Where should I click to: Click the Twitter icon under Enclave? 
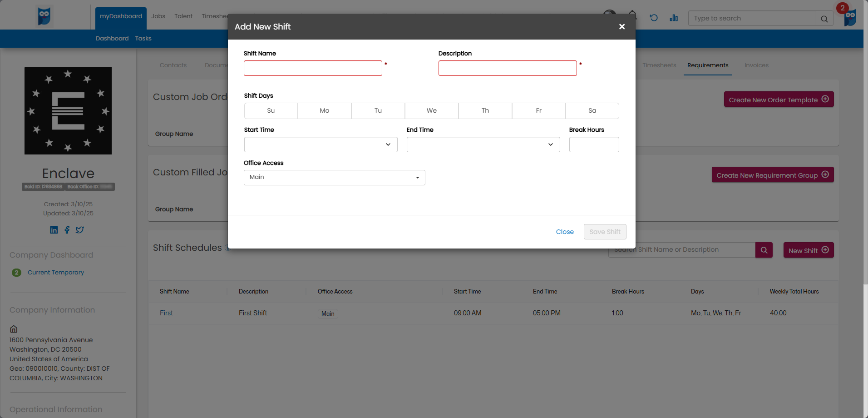click(80, 230)
